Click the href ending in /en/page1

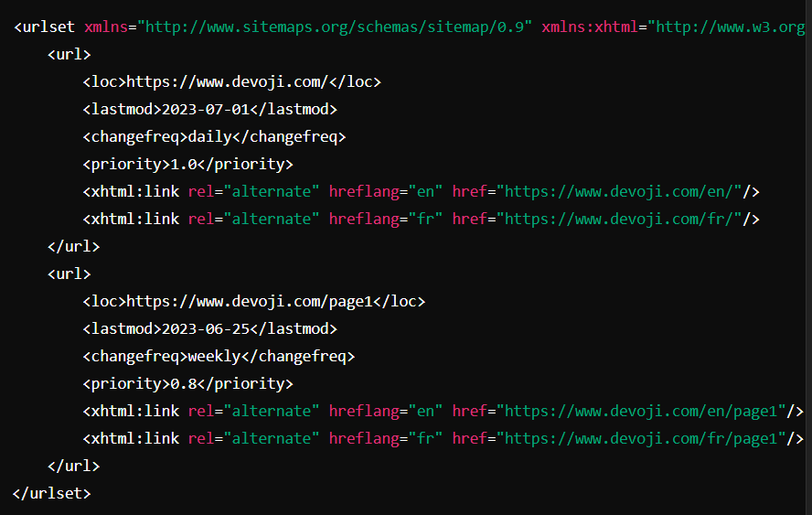641,412
